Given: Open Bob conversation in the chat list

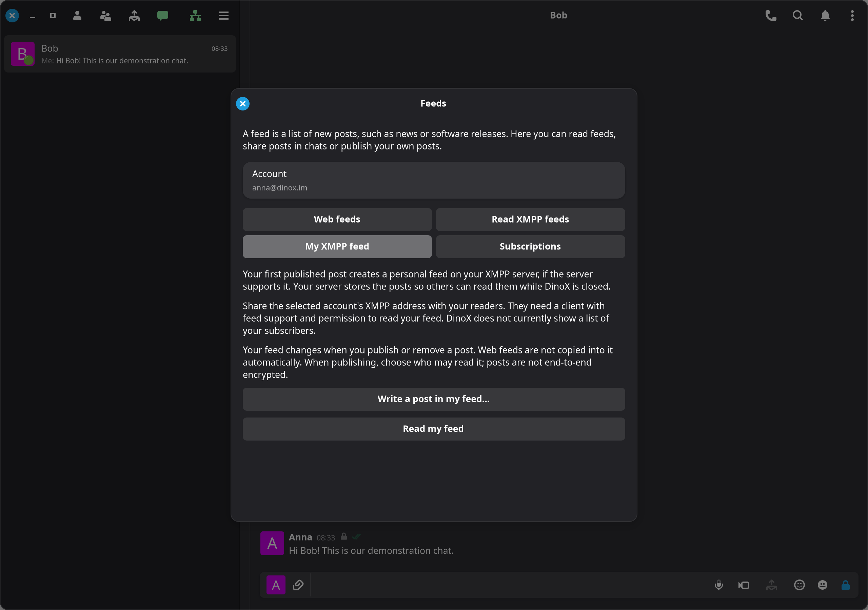Looking at the screenshot, I should [120, 54].
